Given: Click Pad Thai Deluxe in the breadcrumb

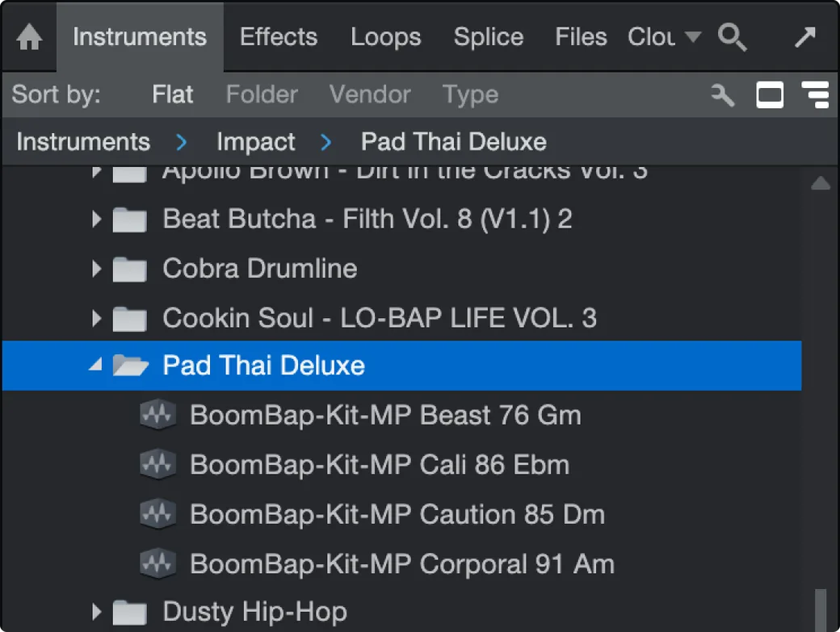Looking at the screenshot, I should [x=454, y=142].
